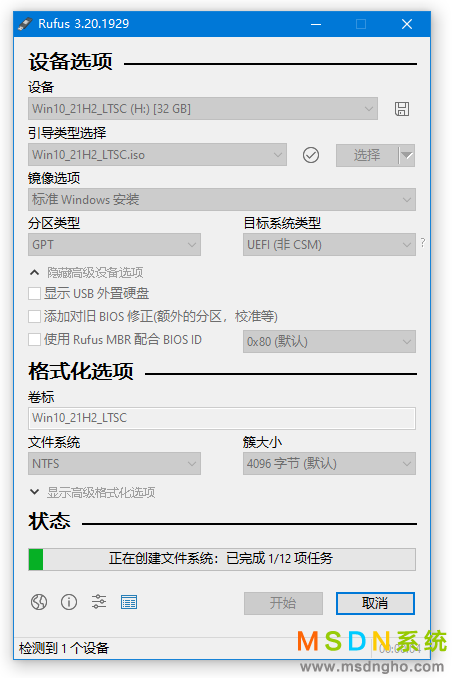The height and width of the screenshot is (678, 458).
Task: Open the NTFS file system dropdown
Action: (114, 464)
